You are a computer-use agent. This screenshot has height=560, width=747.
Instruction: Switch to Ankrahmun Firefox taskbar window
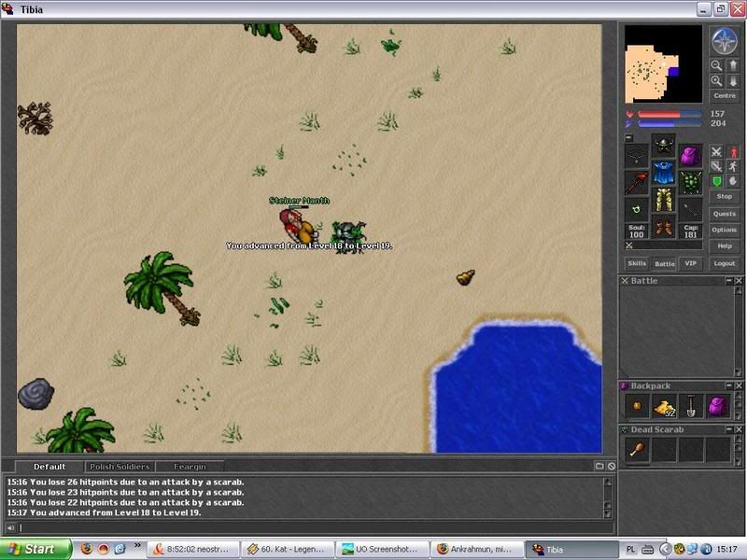475,549
